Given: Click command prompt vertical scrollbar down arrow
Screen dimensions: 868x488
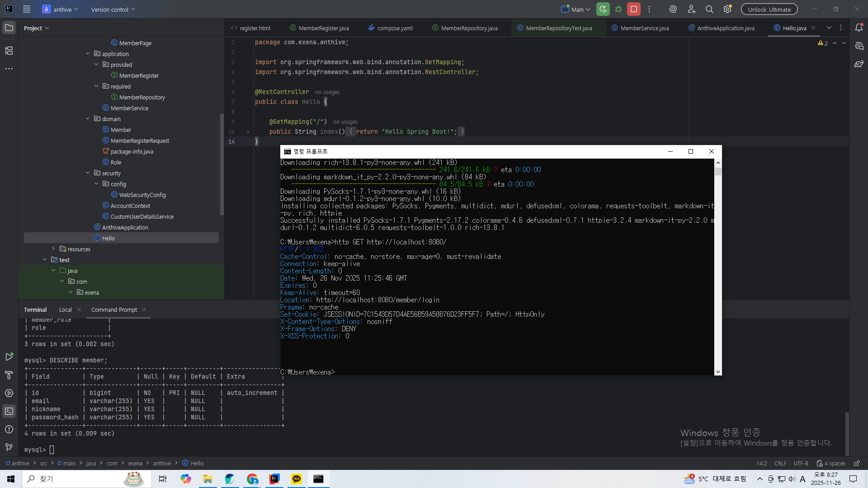Looking at the screenshot, I should click(x=718, y=371).
